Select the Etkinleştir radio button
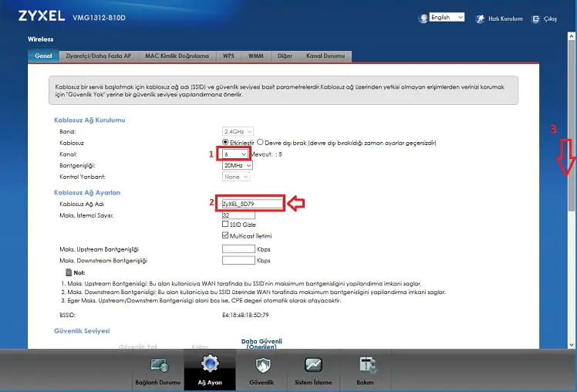Screen dimensions: 577x392 [225, 143]
